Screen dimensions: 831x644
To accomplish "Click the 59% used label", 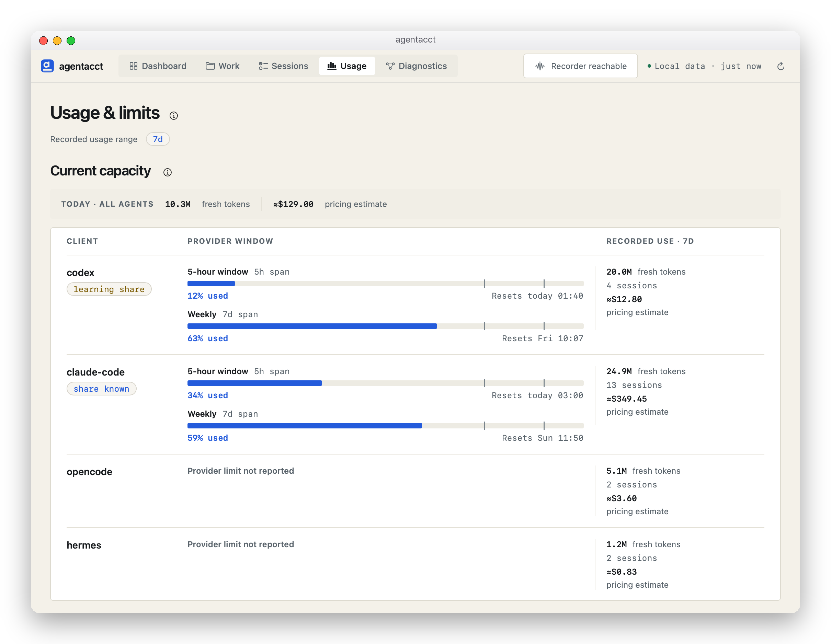I will 208,438.
